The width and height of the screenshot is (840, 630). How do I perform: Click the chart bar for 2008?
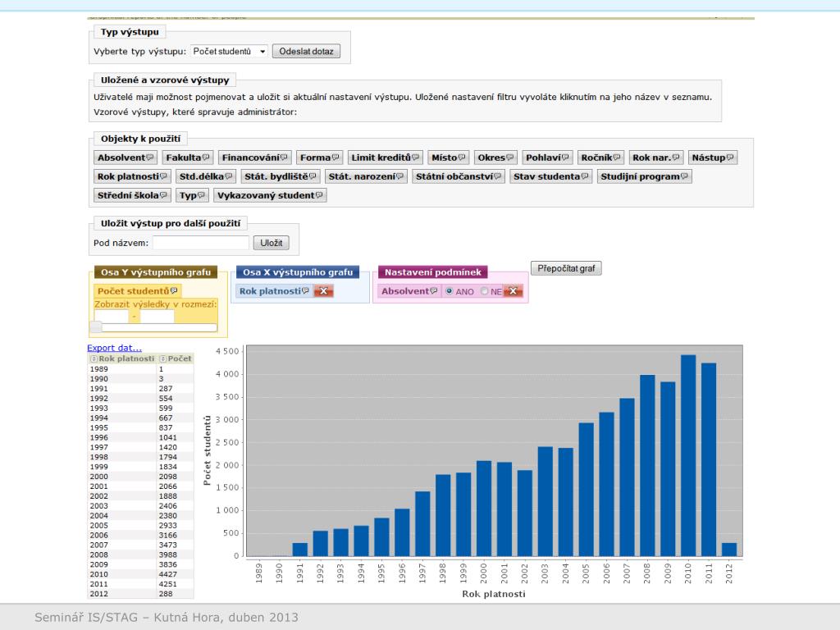(x=647, y=466)
